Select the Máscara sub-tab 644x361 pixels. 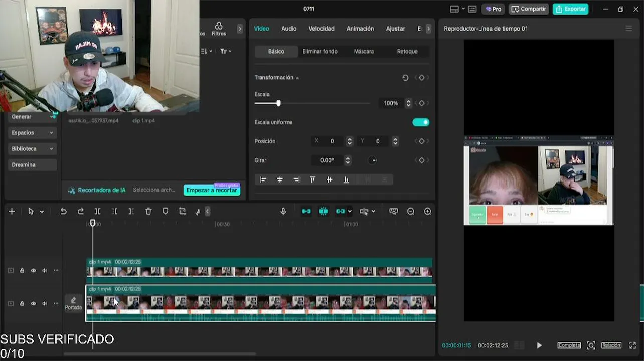pos(364,51)
